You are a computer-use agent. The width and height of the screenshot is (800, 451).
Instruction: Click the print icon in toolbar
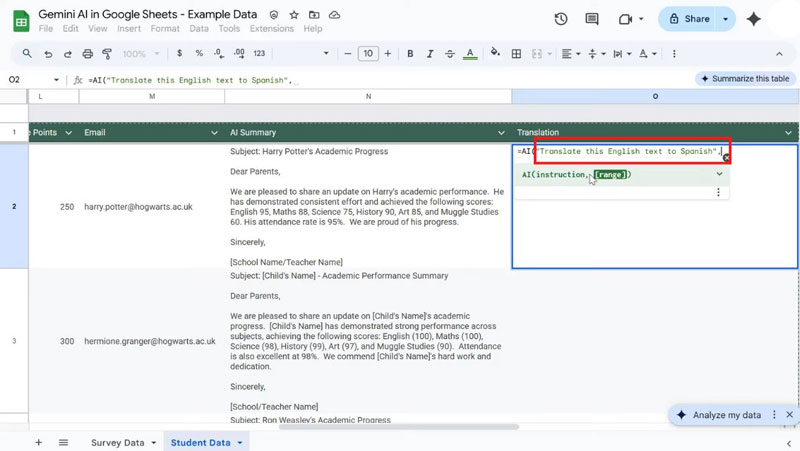88,53
